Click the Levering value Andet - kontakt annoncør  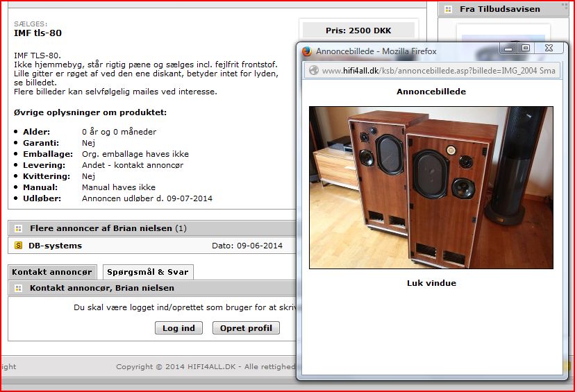click(133, 165)
